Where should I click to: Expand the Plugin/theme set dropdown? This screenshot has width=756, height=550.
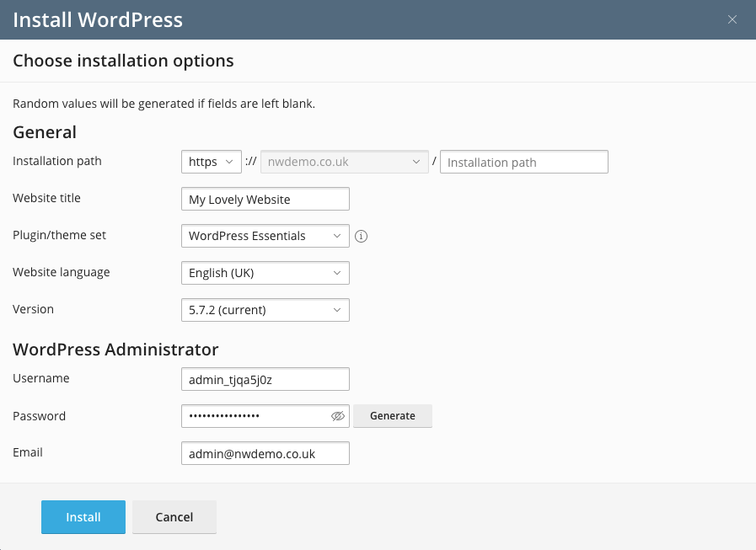coord(265,236)
